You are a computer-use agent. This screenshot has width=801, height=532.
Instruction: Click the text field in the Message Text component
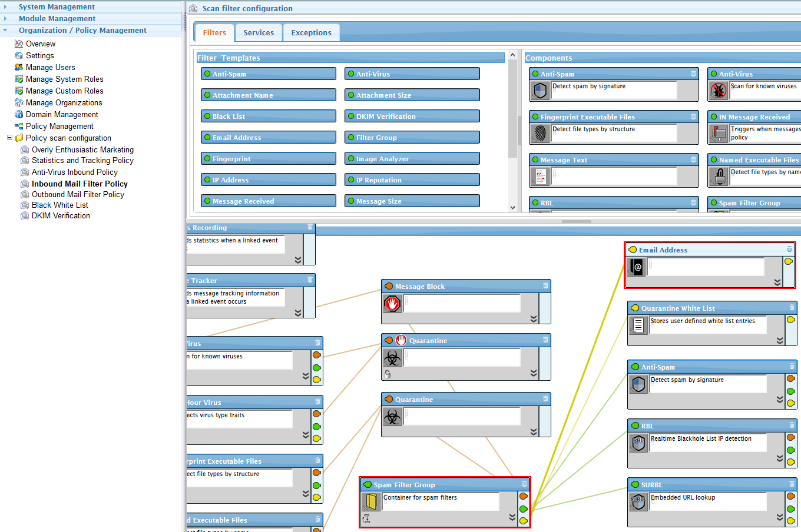(x=614, y=176)
